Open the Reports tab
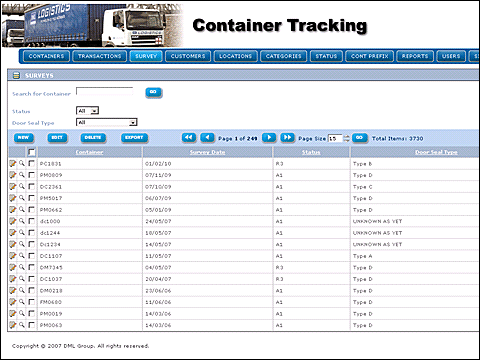The width and height of the screenshot is (480, 360). [415, 56]
